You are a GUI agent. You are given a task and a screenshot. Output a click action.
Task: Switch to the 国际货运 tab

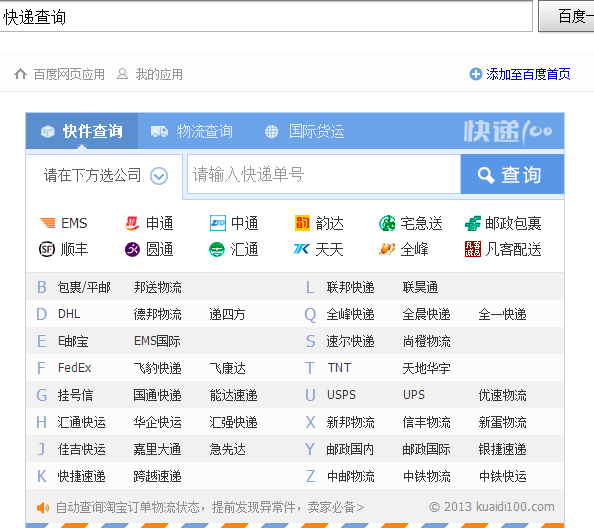[305, 131]
